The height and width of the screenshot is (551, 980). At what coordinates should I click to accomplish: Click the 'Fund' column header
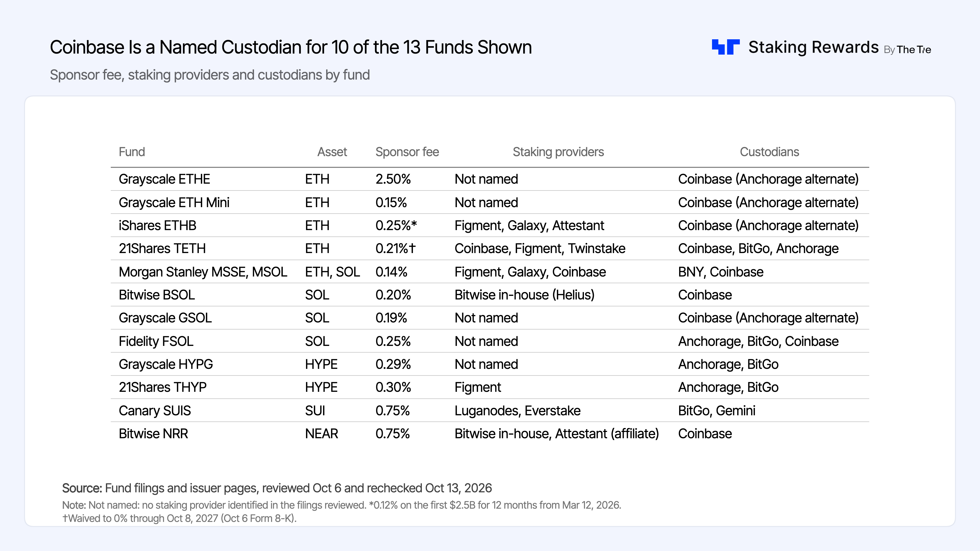pyautogui.click(x=132, y=152)
